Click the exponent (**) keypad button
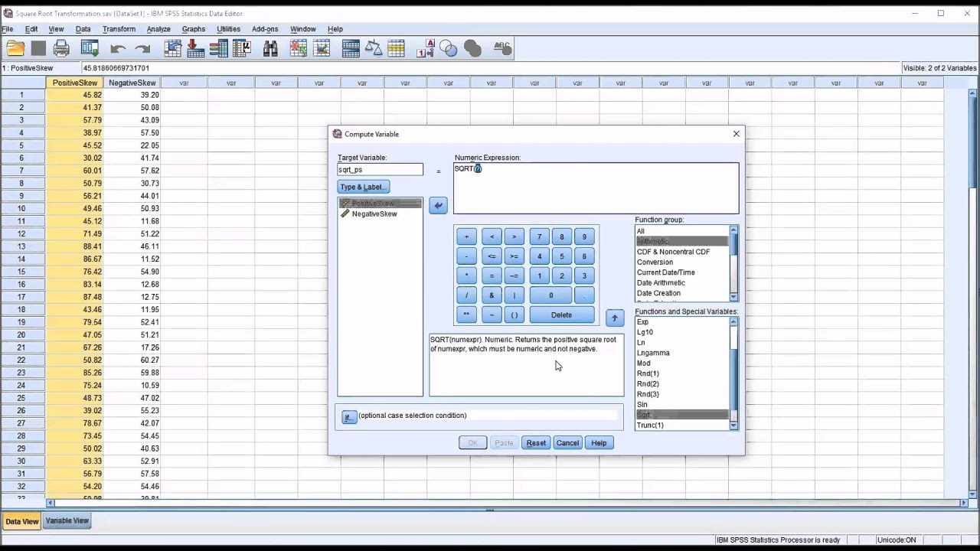Image resolution: width=980 pixels, height=551 pixels. point(466,315)
